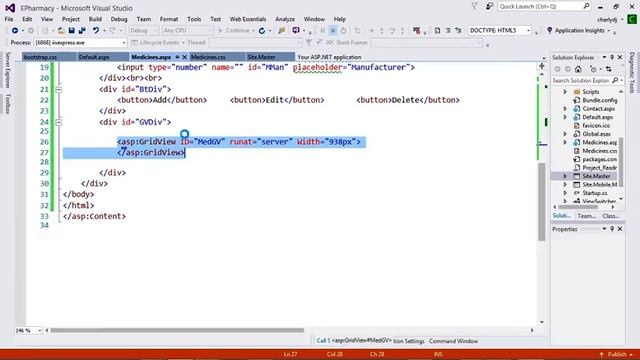
Task: Click the Navigate Backward toolbar icon
Action: (15, 31)
